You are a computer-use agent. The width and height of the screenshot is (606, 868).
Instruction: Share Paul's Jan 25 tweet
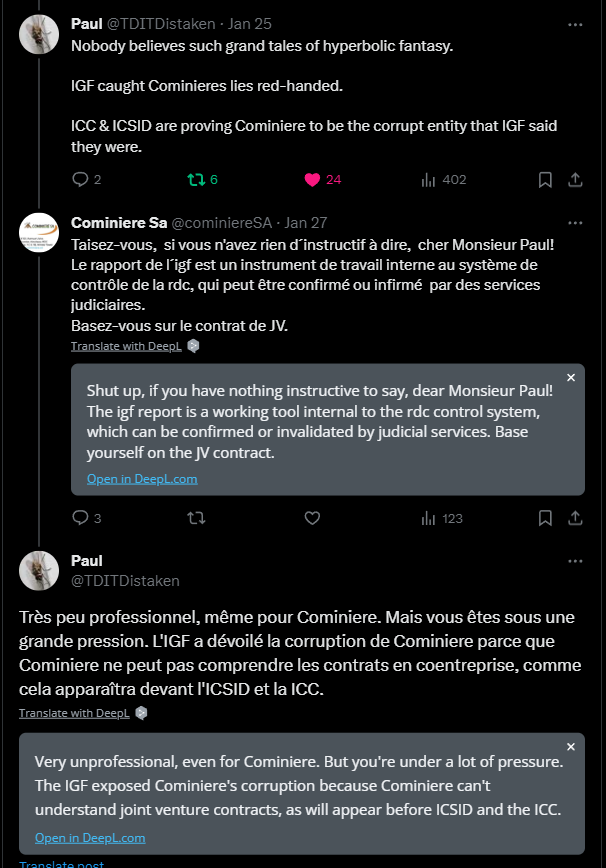coord(575,180)
